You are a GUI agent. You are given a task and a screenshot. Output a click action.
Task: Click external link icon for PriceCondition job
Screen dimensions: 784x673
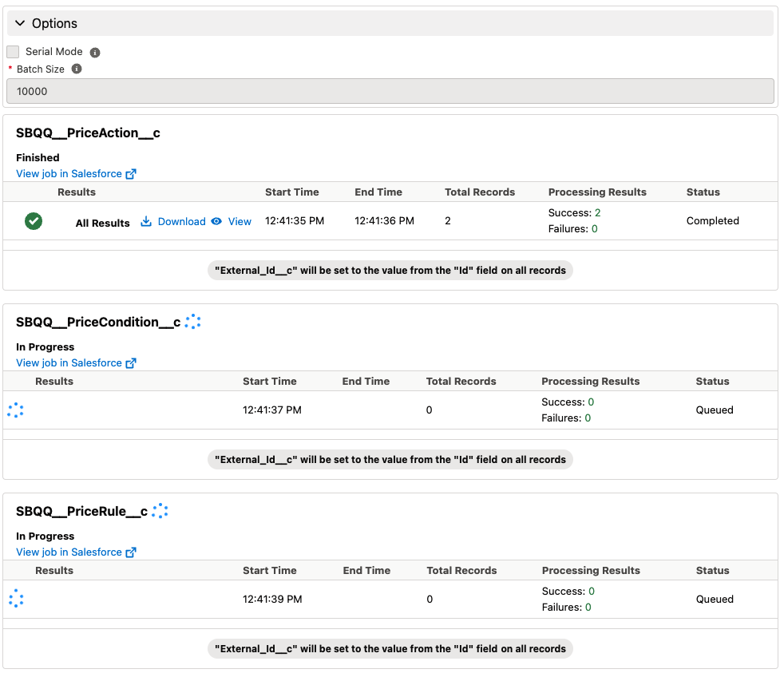(131, 363)
